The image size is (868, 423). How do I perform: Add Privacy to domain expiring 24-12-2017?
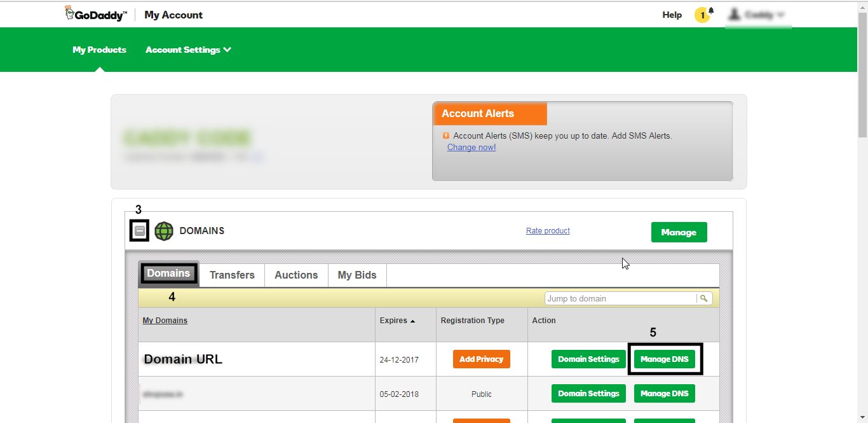[482, 359]
